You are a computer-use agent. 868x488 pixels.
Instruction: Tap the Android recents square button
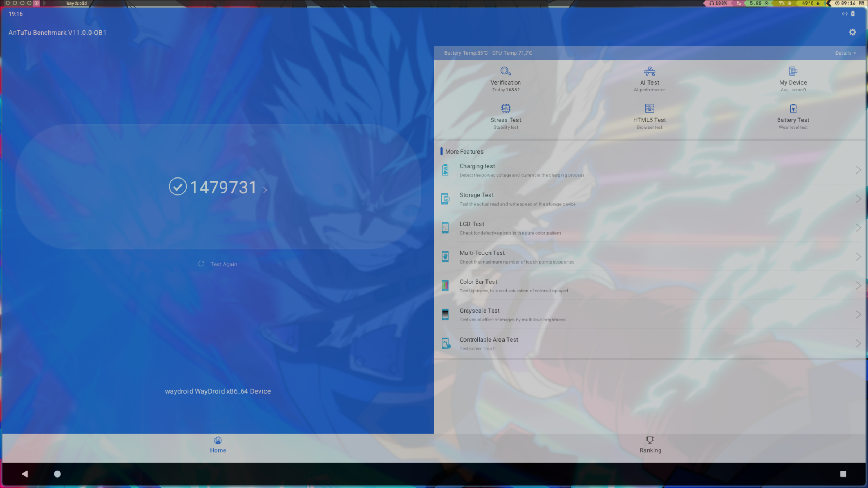coord(843,474)
